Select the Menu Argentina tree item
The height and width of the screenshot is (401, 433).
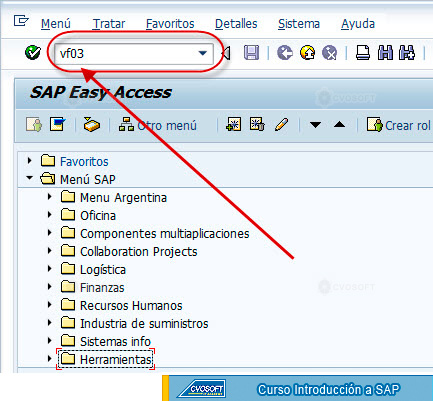pos(123,198)
